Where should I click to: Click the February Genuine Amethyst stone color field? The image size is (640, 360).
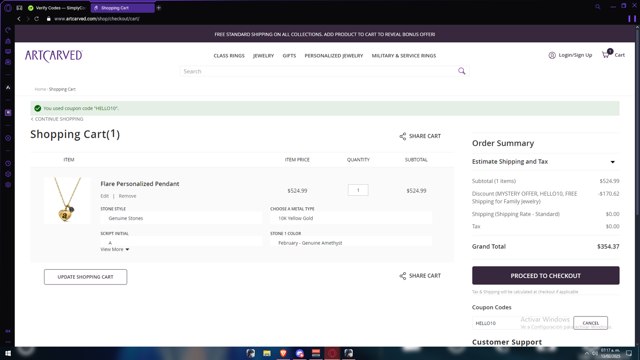(x=351, y=243)
